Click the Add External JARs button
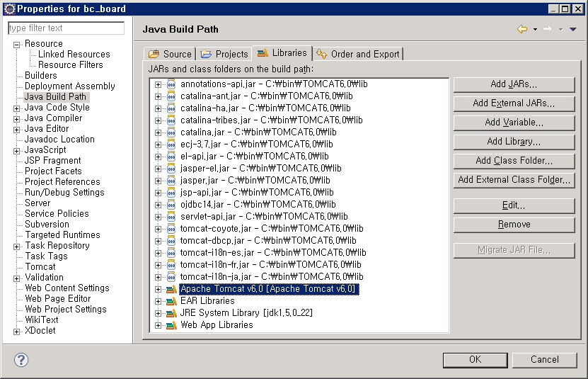 [514, 103]
